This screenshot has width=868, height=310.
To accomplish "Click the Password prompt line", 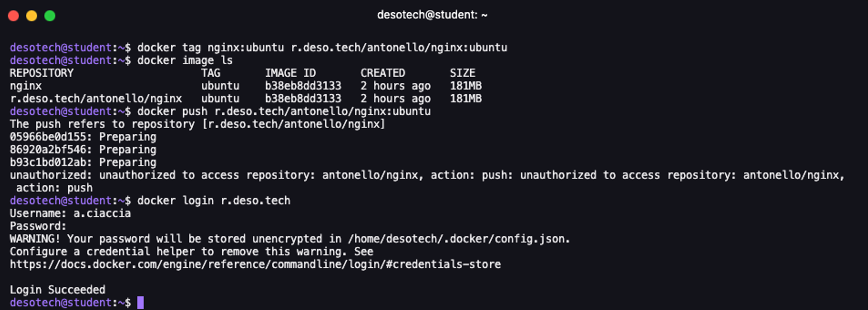I will (x=38, y=226).
